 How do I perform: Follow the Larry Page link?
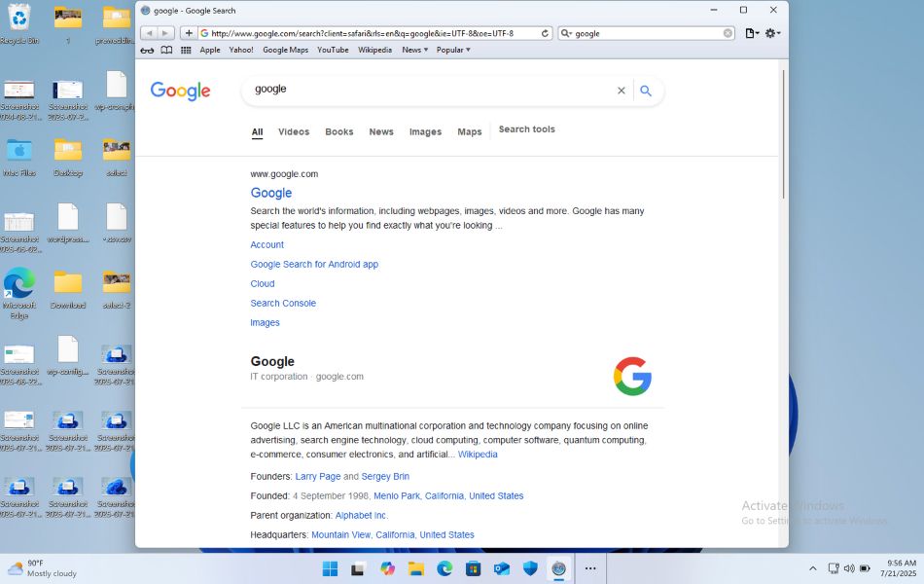pyautogui.click(x=318, y=476)
